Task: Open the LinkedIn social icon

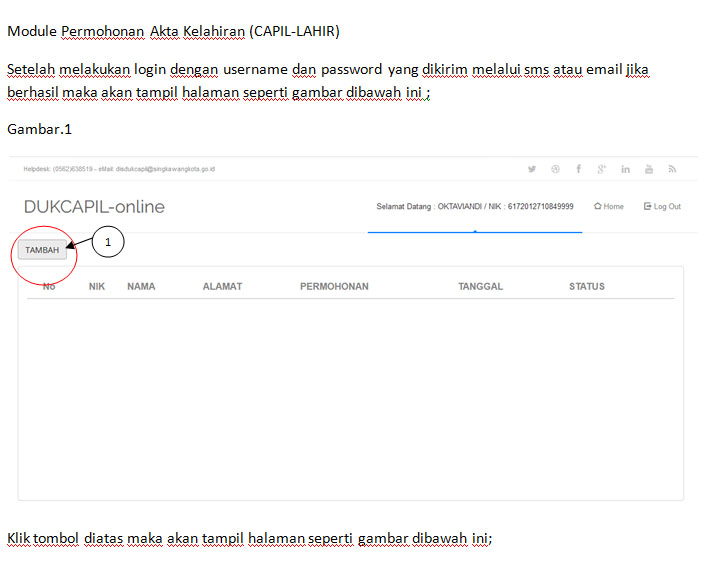Action: (x=625, y=169)
